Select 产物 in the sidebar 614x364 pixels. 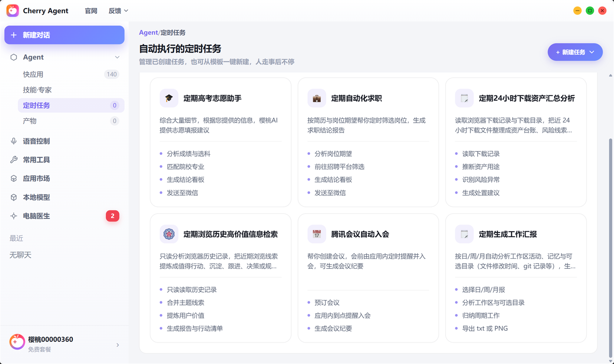click(71, 121)
